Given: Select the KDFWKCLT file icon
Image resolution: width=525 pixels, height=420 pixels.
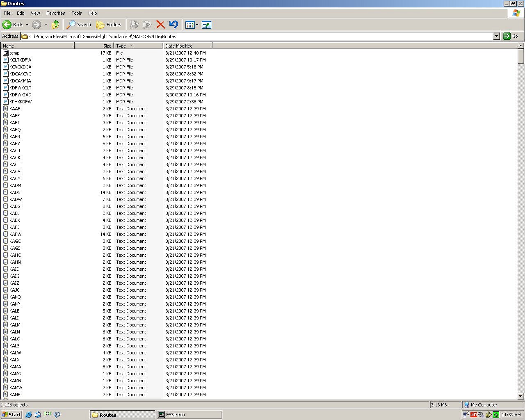Looking at the screenshot, I should point(6,88).
